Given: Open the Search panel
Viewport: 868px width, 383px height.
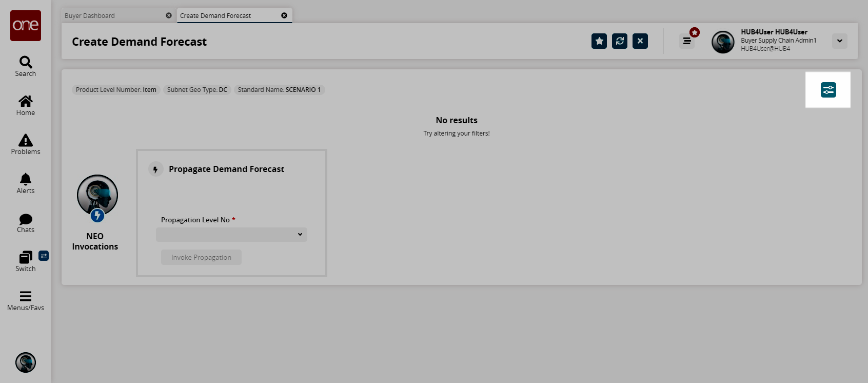Looking at the screenshot, I should (26, 67).
